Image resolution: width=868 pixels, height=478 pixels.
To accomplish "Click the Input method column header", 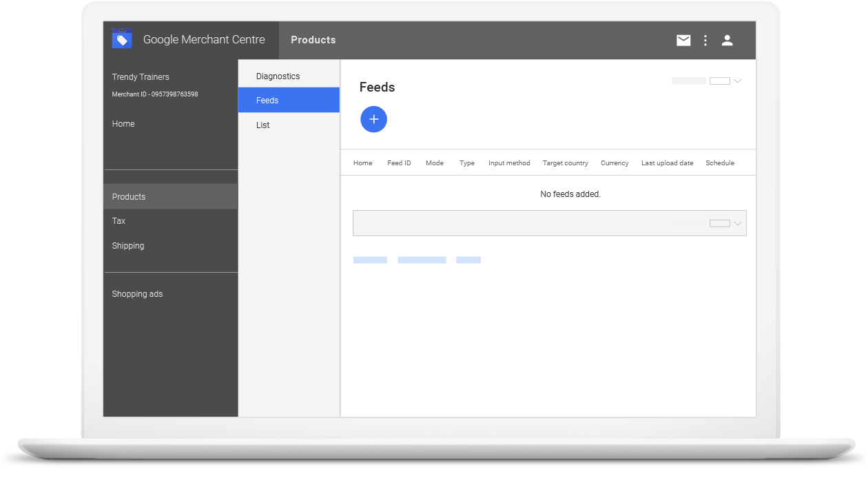I will click(x=509, y=163).
